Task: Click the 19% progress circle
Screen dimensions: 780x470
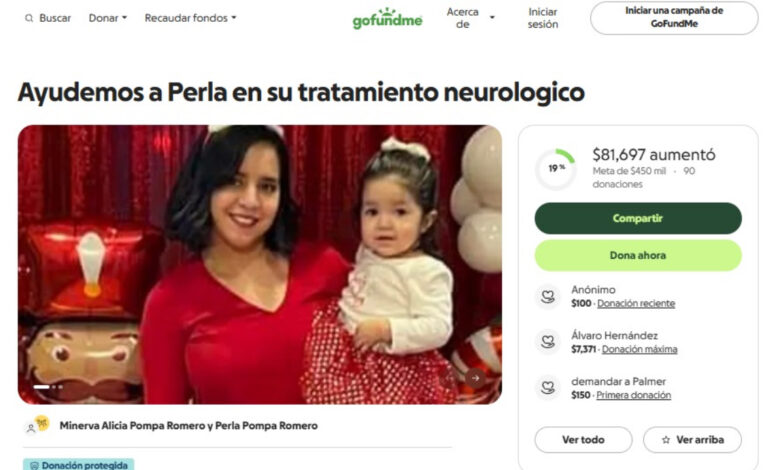Action: tap(556, 169)
